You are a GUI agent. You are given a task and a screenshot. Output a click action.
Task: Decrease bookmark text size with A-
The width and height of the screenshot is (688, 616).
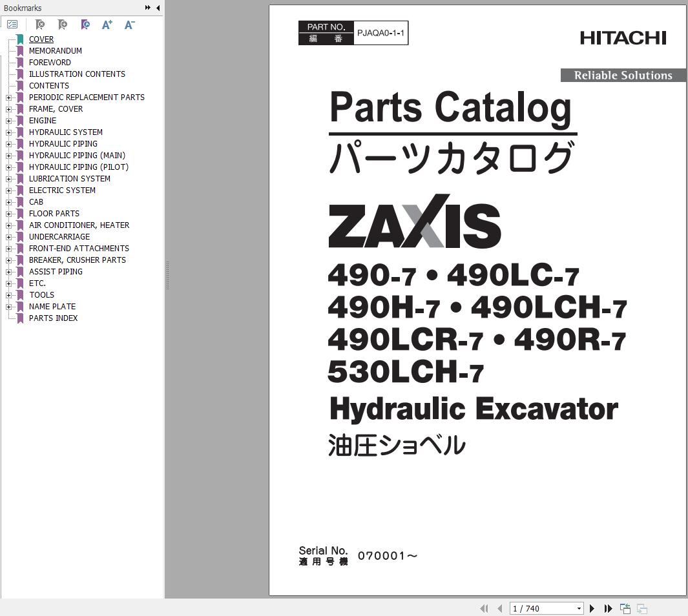click(x=129, y=25)
